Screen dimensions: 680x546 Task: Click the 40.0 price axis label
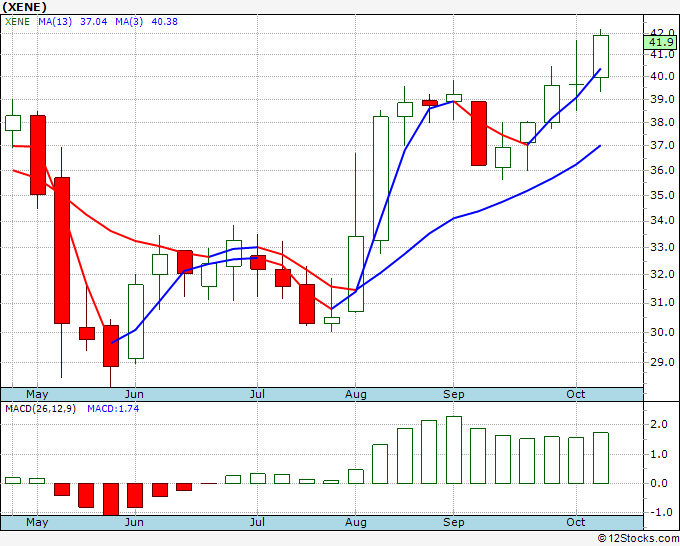663,76
